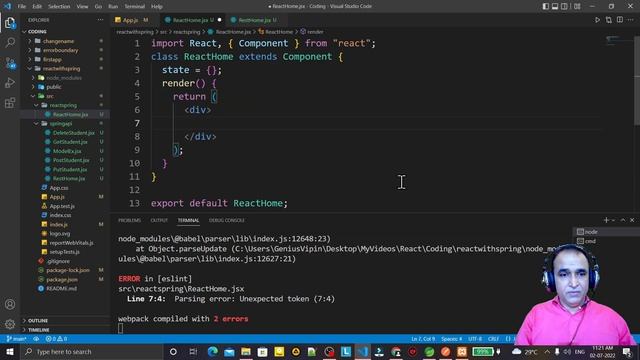The width and height of the screenshot is (640, 360).
Task: Toggle the bottom panel layout icon
Action: click(x=555, y=6)
